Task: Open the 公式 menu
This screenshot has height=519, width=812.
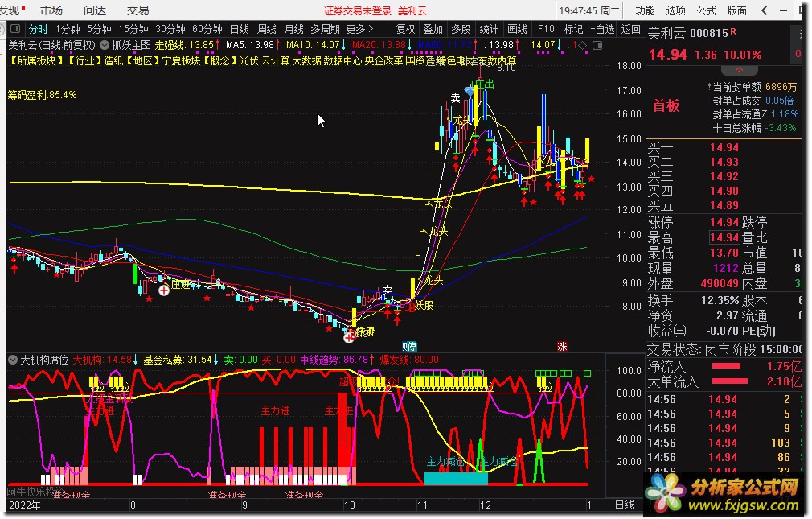Action: pos(707,10)
